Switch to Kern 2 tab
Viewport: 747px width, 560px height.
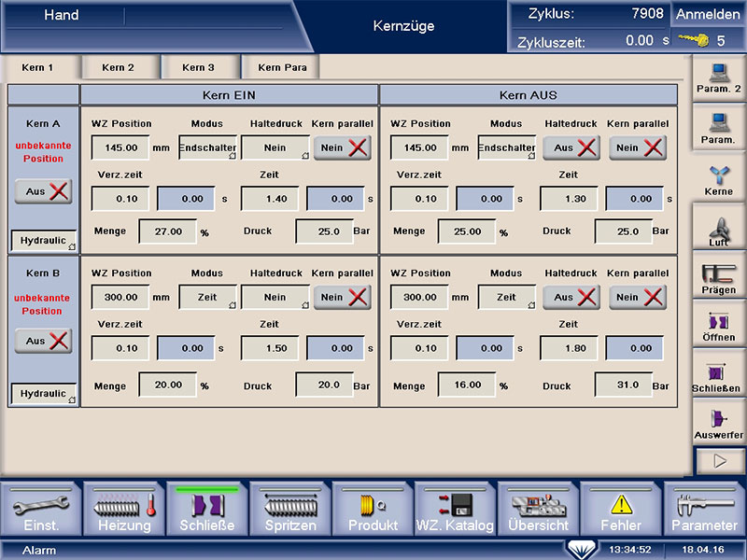[x=119, y=67]
